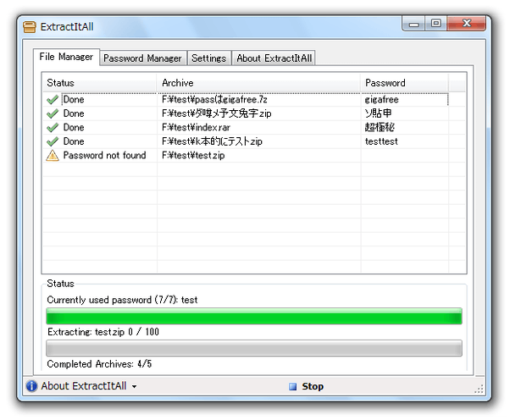Click the About ExtractItAll button in the bottom bar
Screen dimensions: 510x420
coord(81,386)
